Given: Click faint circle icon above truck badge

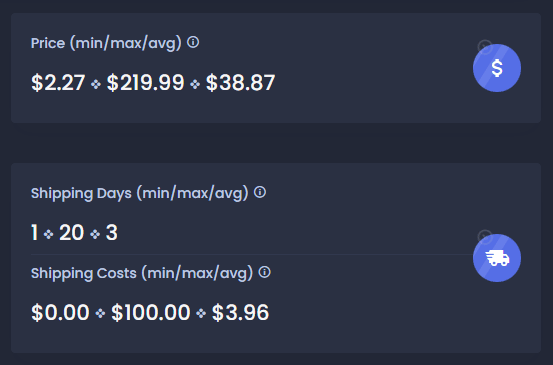Looking at the screenshot, I should [485, 237].
